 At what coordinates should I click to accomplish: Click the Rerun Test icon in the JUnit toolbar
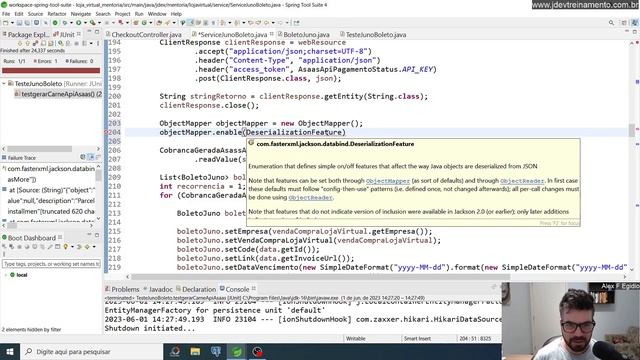click(x=60, y=43)
